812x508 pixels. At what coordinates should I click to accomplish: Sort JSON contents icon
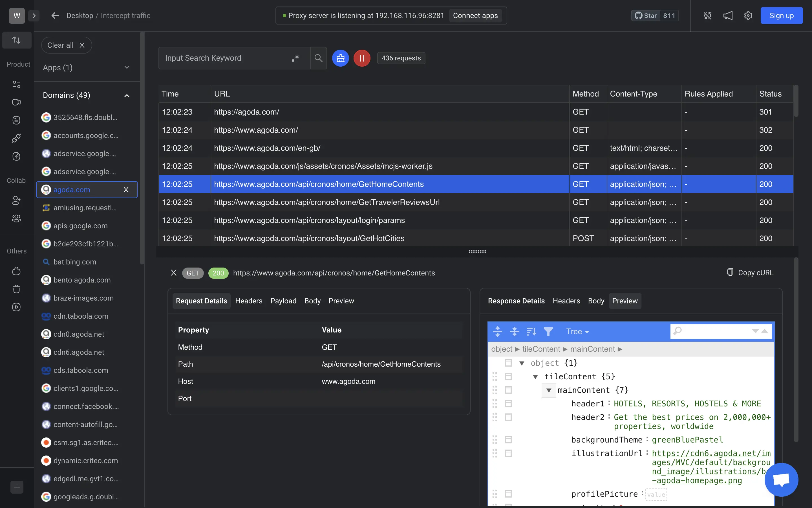(531, 332)
